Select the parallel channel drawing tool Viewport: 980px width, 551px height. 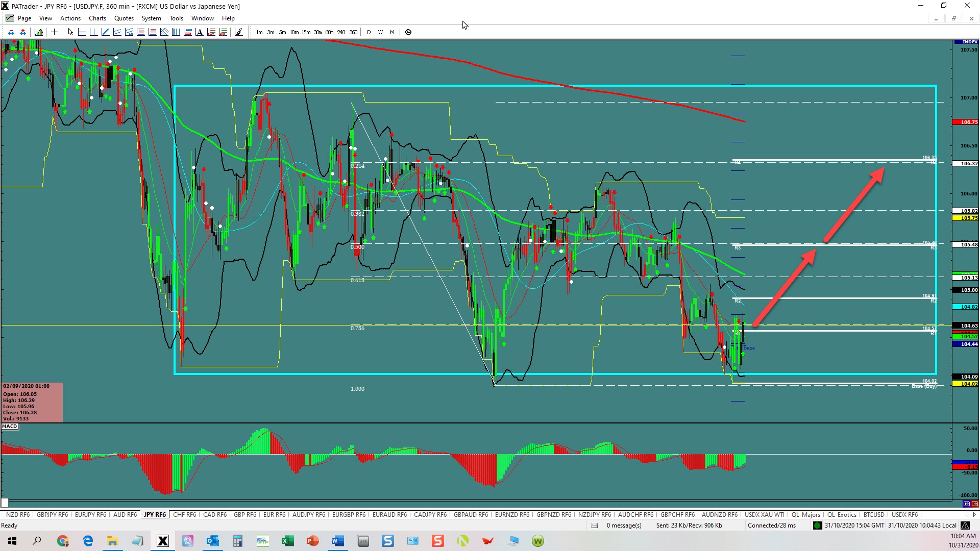[x=117, y=32]
